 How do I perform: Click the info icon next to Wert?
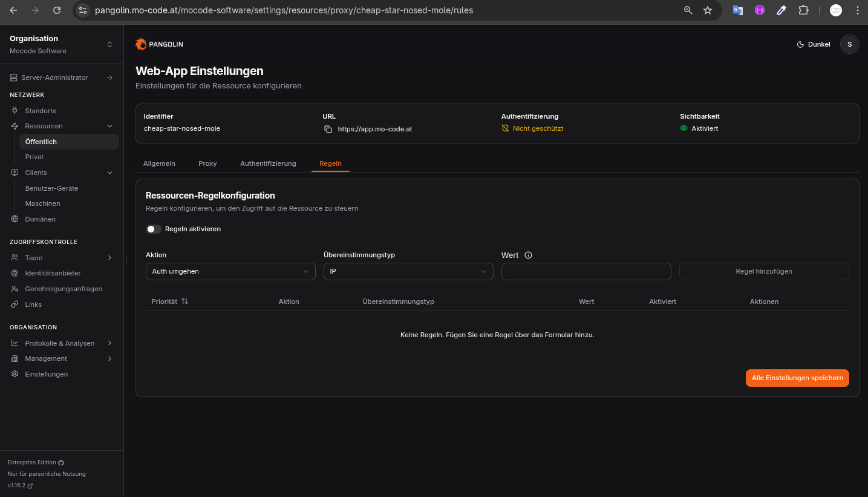click(528, 255)
